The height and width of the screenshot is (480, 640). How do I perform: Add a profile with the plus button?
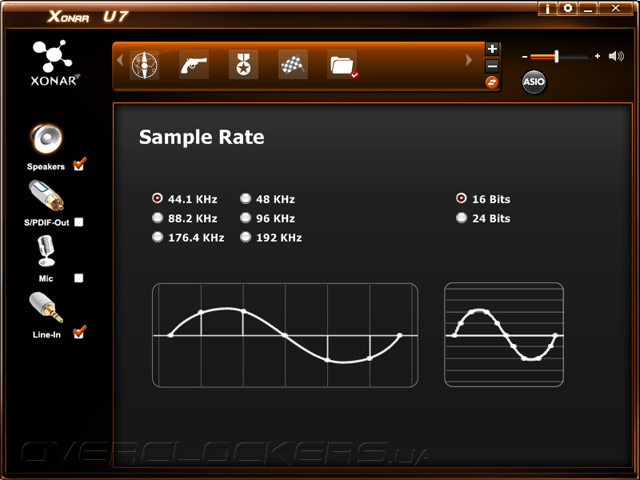pos(492,49)
